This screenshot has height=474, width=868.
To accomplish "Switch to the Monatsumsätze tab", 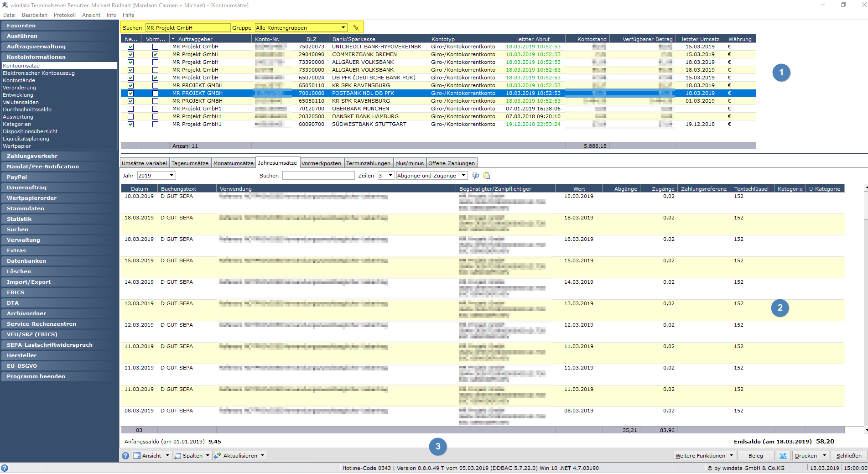I will [x=233, y=163].
